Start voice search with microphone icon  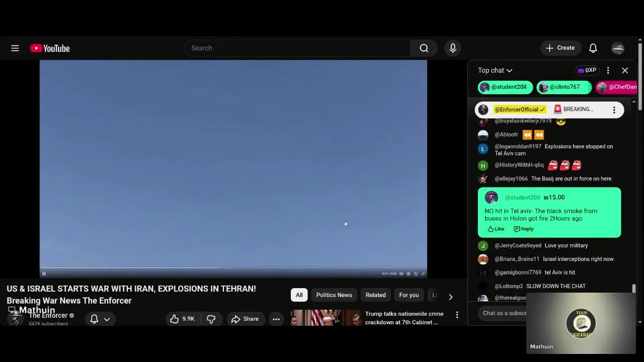click(x=453, y=48)
